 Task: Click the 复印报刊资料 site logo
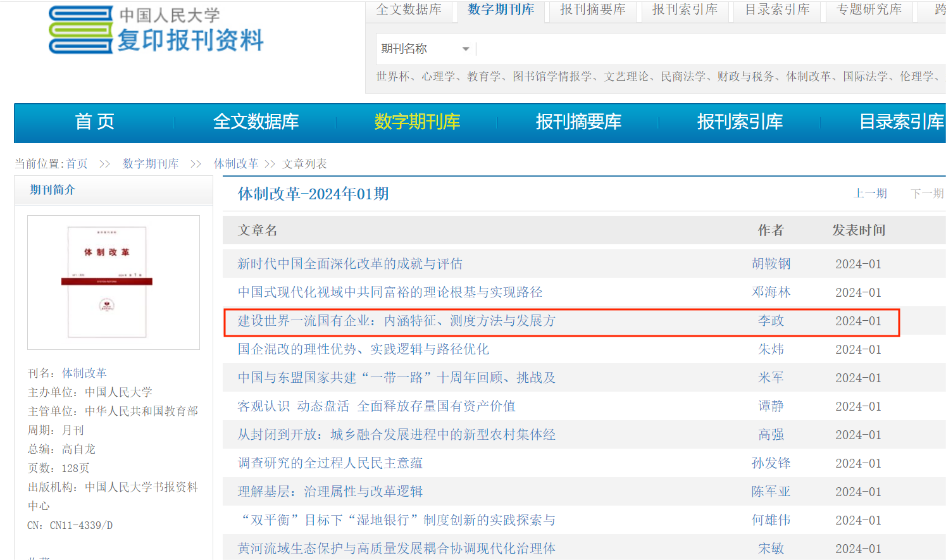(x=156, y=30)
